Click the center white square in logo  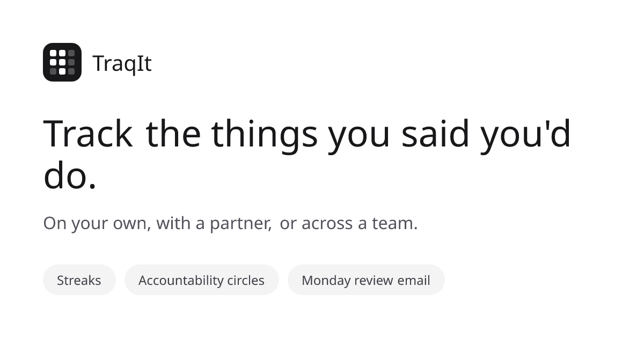click(x=62, y=62)
